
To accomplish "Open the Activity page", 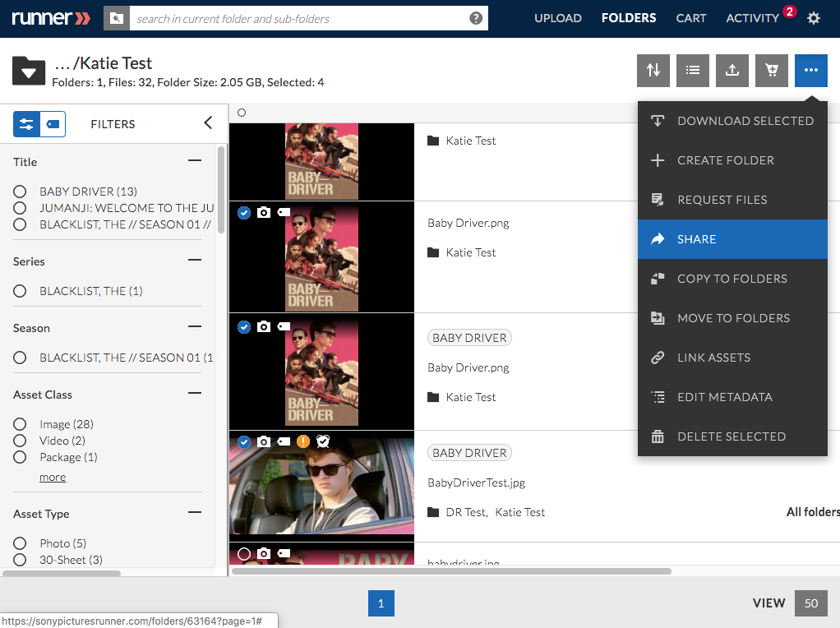I will tap(752, 18).
